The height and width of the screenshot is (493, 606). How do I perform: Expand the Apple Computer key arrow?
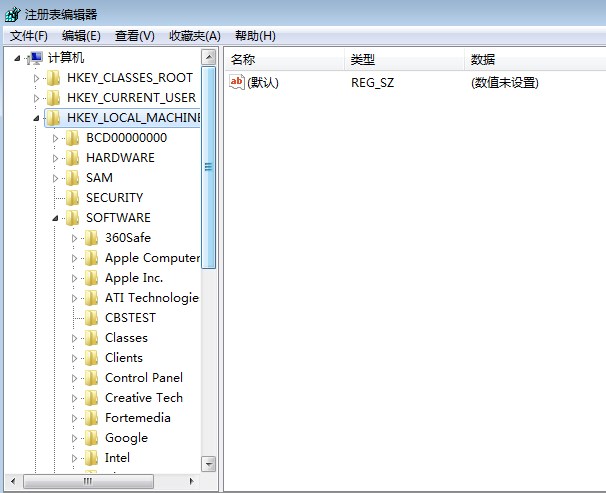pyautogui.click(x=75, y=258)
